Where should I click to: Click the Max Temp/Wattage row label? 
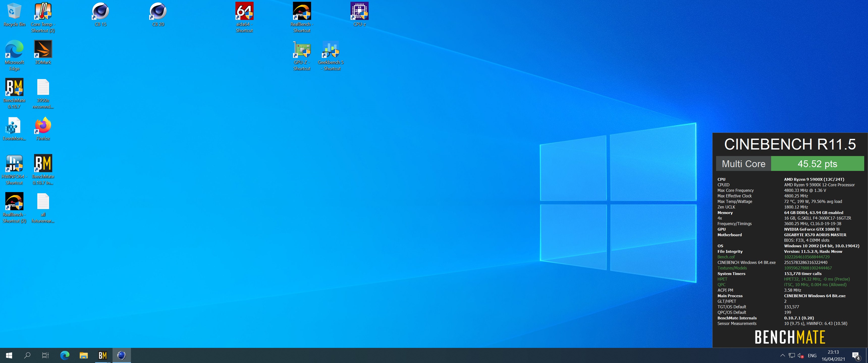tap(735, 201)
